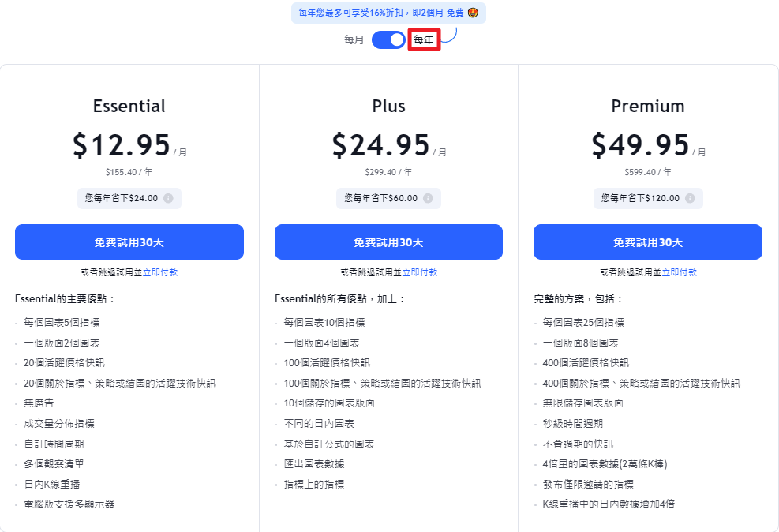Click Plus 您每年省下$60.00 savings badge
This screenshot has width=779, height=532.
click(x=388, y=198)
